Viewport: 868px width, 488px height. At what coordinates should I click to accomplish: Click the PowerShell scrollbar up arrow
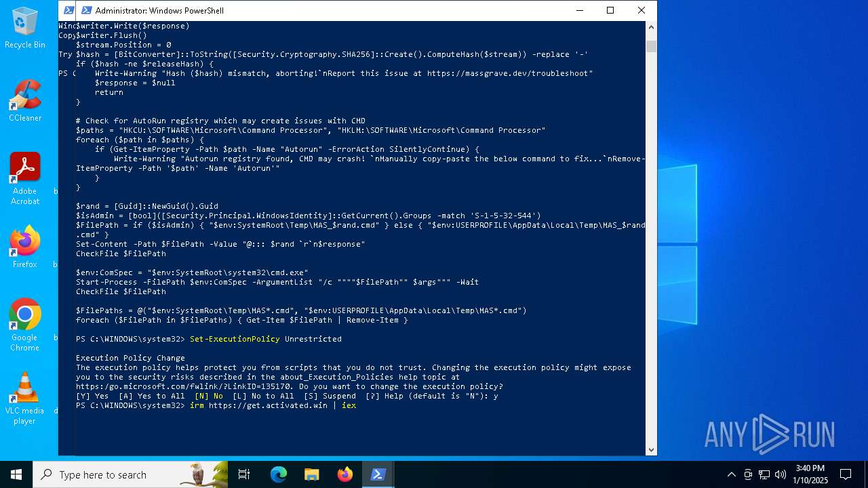click(x=651, y=27)
